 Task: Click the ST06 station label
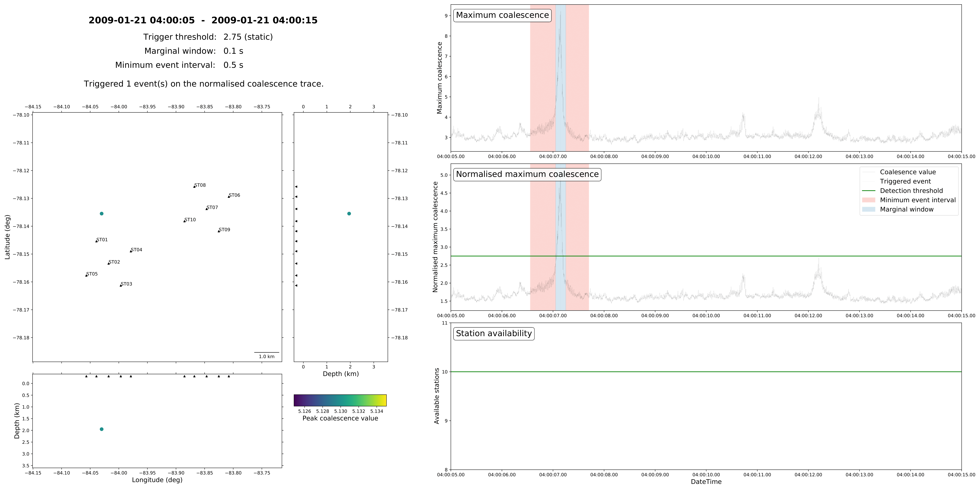click(234, 195)
